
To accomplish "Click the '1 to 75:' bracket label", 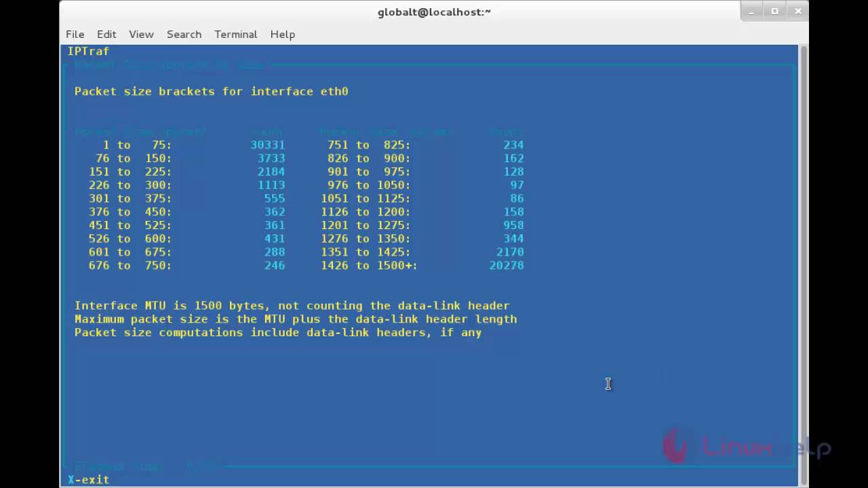I will tap(137, 144).
